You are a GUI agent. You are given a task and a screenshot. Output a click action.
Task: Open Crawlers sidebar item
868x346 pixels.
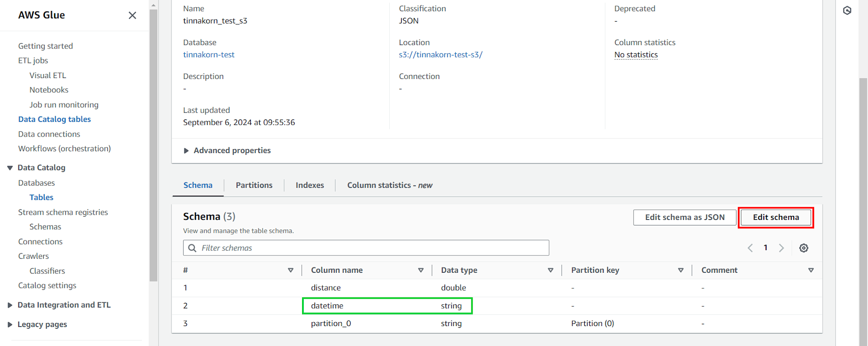[33, 256]
